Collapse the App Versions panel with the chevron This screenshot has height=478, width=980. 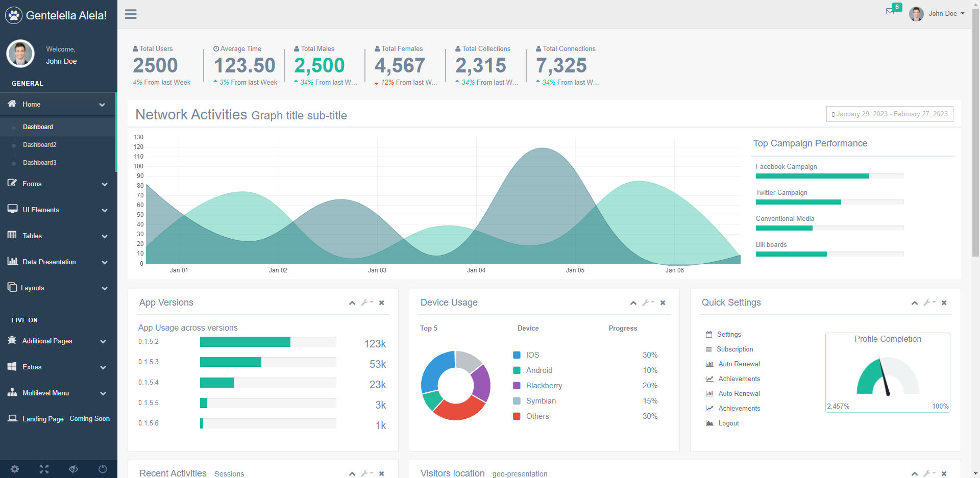(352, 303)
